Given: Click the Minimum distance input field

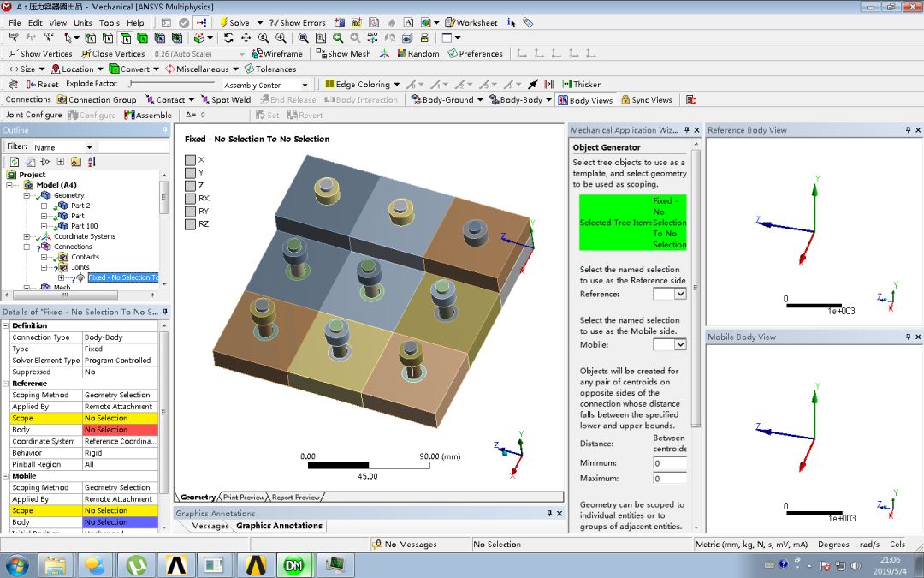Looking at the screenshot, I should [672, 463].
